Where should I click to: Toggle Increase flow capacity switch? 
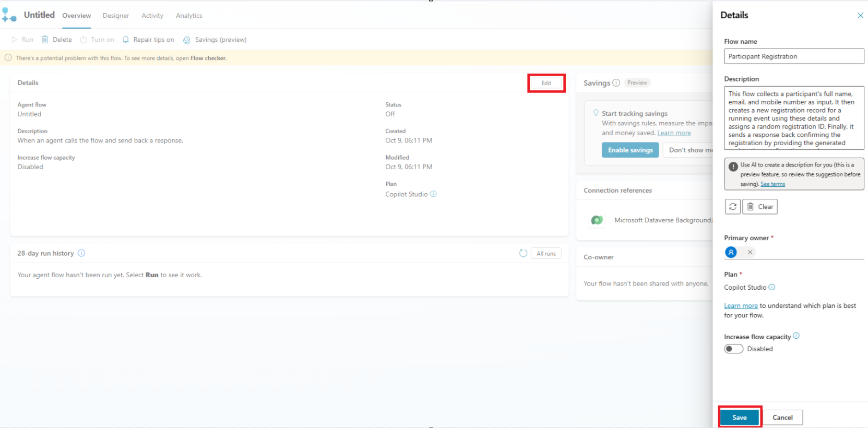point(733,349)
